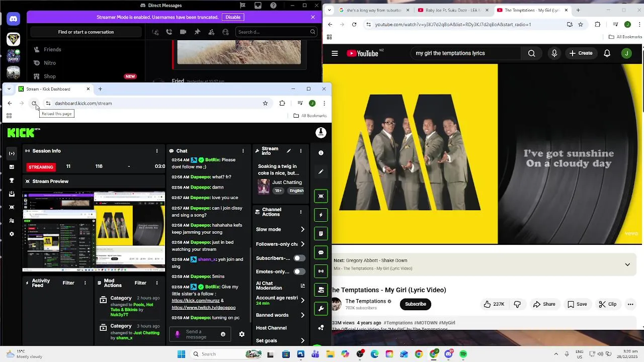Open Spotify from the taskbar
This screenshot has width=644, height=362.
click(463, 354)
